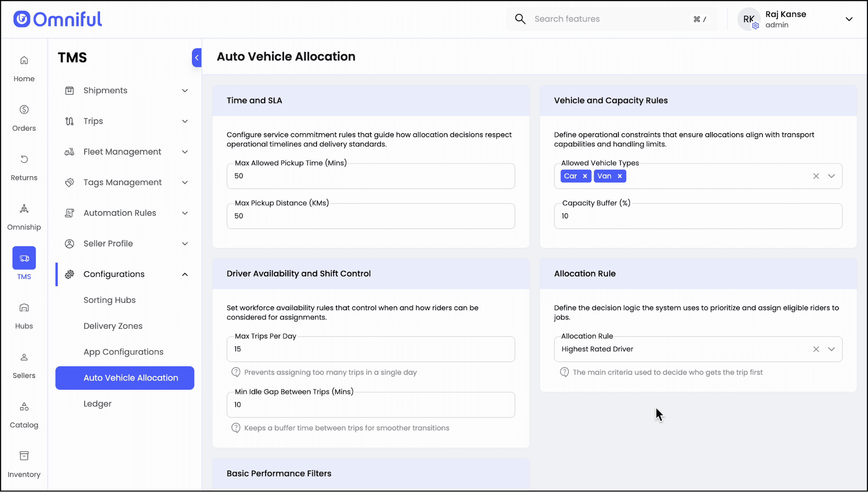This screenshot has height=492, width=868.
Task: Remove the Van vehicle type tag
Action: (x=620, y=176)
